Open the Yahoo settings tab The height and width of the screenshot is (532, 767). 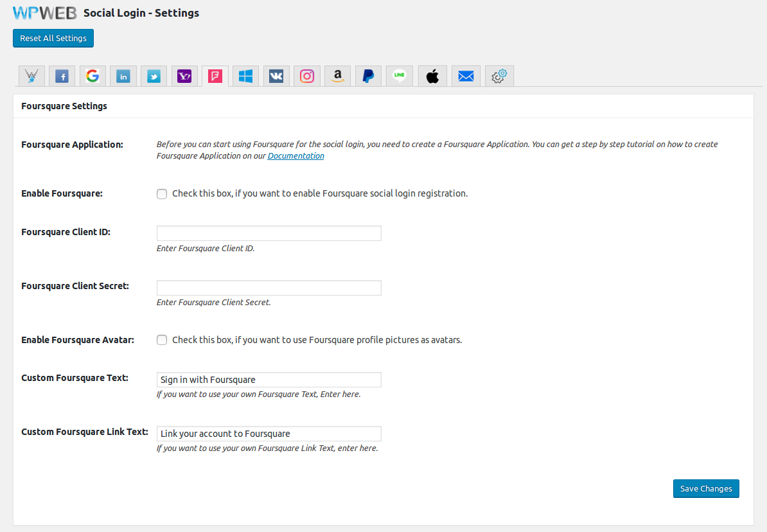coord(184,76)
